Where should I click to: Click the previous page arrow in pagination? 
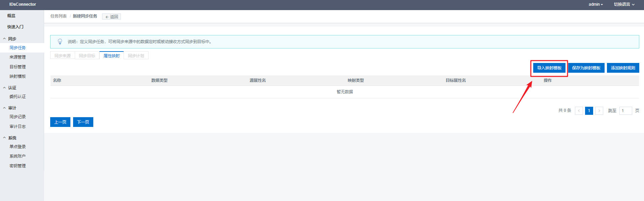coord(579,111)
